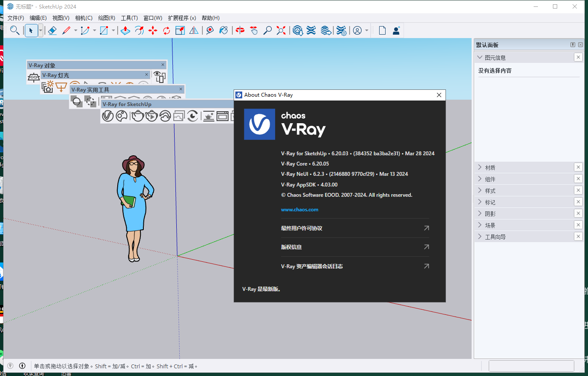Click the Zoom Extents tool

[281, 30]
